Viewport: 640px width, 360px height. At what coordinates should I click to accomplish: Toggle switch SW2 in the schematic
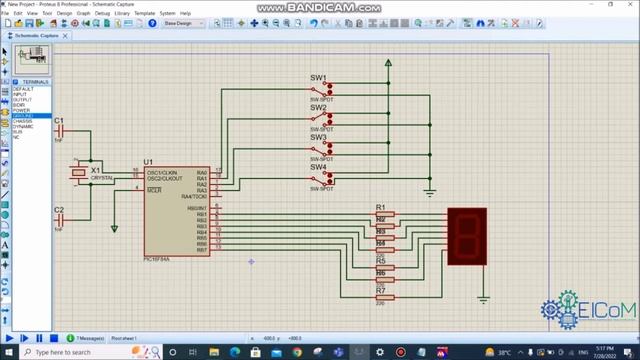322,119
